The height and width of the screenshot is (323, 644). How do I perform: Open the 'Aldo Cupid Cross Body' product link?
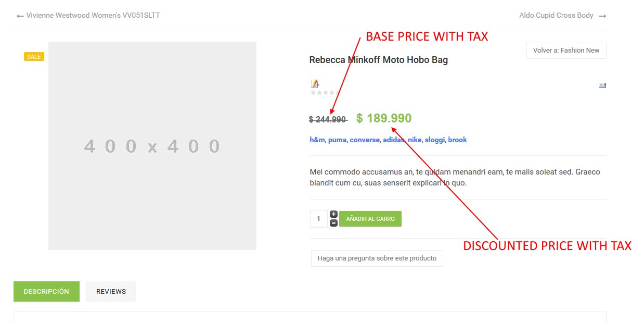[x=556, y=15]
